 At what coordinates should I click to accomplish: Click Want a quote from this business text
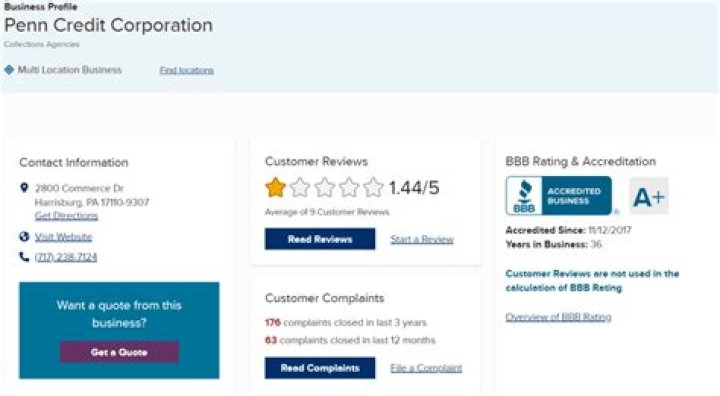[119, 314]
